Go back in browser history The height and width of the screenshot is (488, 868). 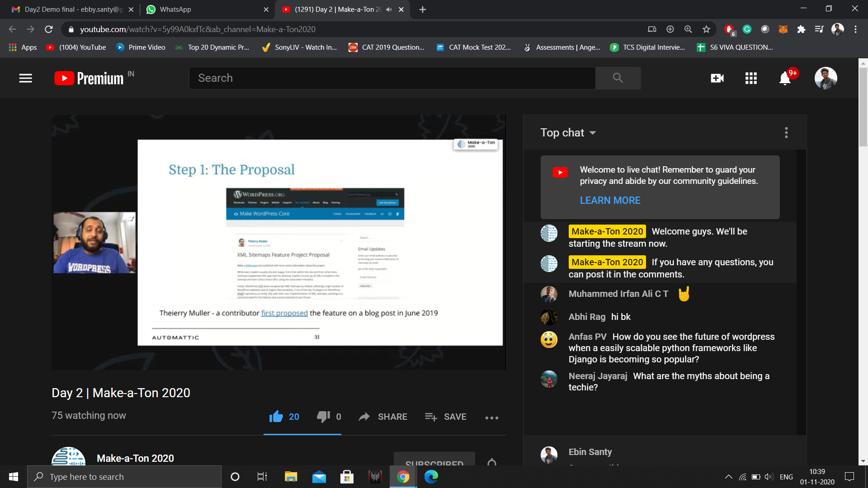coord(12,29)
